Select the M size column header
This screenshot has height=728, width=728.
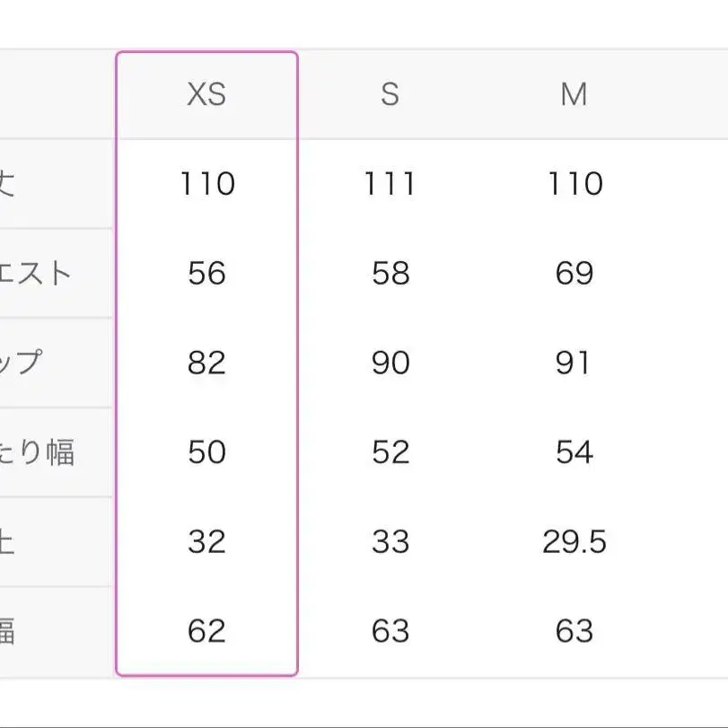point(574,94)
